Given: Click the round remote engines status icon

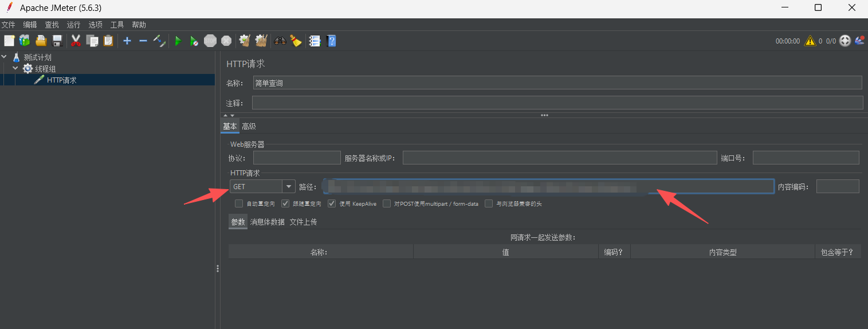Looking at the screenshot, I should 845,41.
